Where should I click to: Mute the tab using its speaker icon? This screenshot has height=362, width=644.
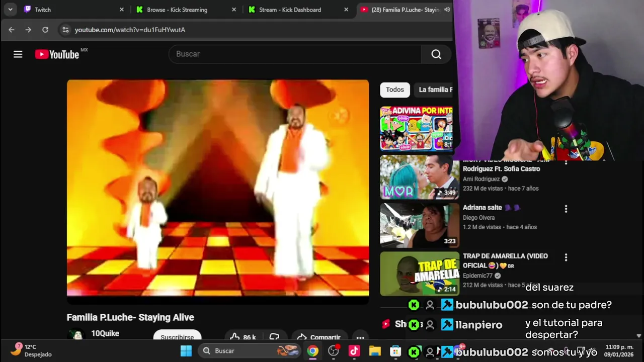coord(447,10)
